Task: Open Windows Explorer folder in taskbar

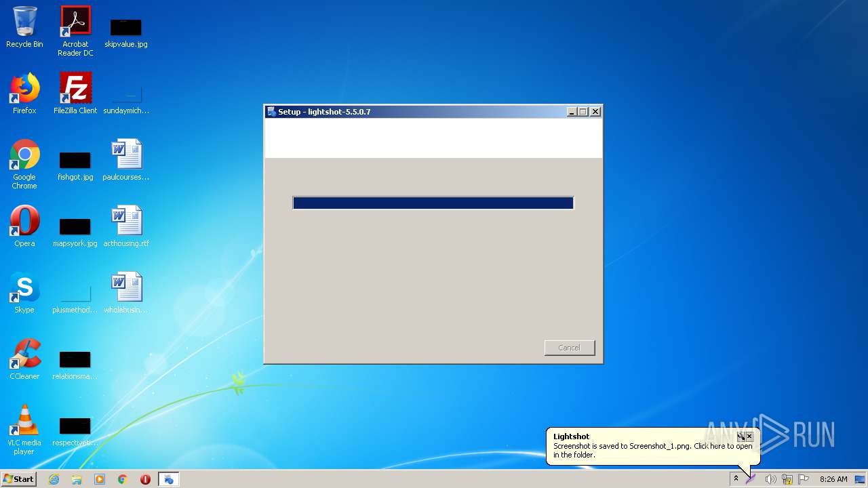Action: 77,479
